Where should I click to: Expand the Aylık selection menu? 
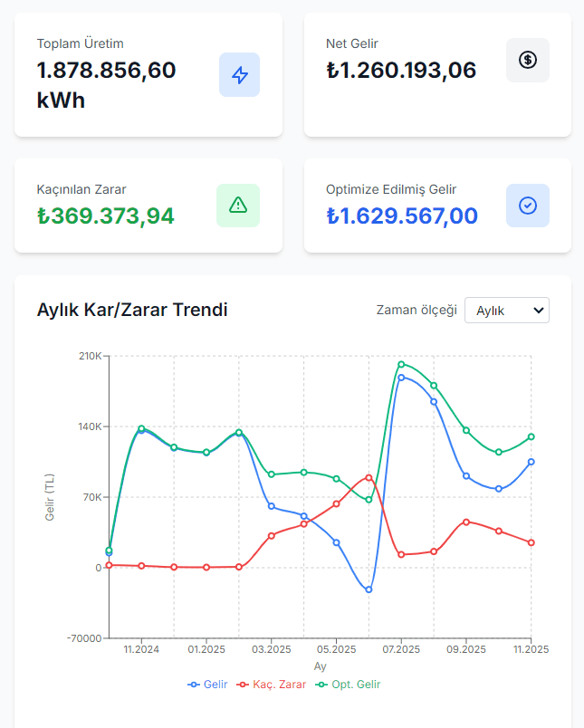[507, 310]
